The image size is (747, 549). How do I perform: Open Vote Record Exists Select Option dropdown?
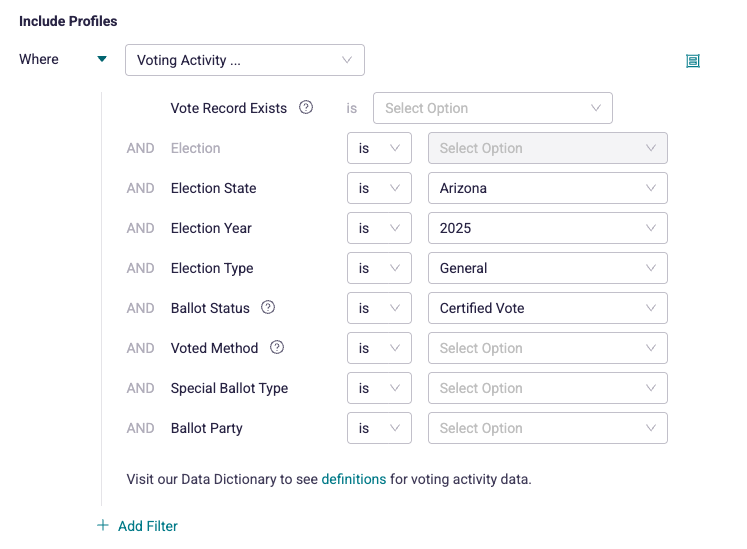(x=493, y=108)
